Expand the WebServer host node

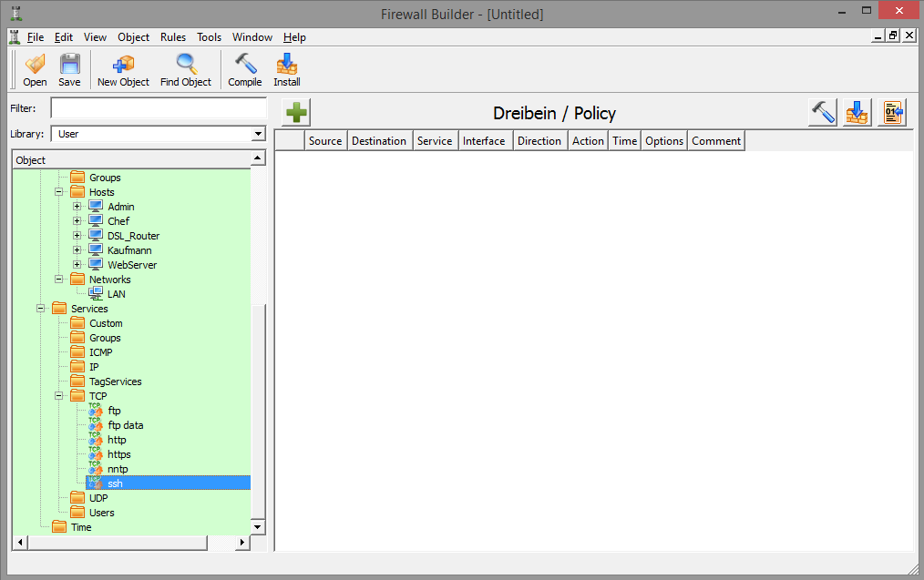click(77, 265)
